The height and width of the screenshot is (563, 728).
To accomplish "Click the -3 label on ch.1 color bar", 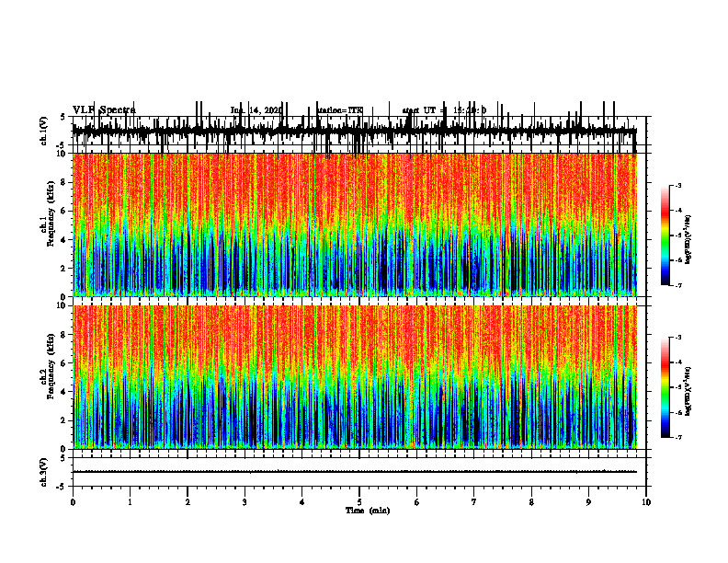I will tap(678, 185).
